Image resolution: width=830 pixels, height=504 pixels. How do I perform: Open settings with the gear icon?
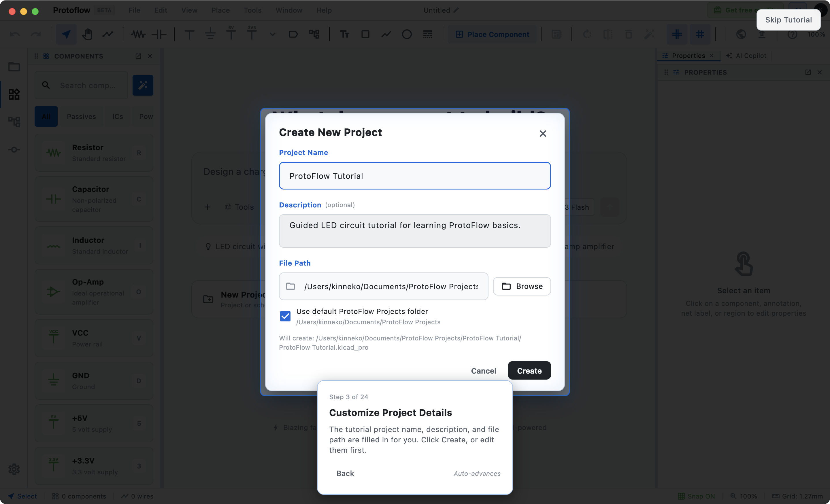[14, 469]
